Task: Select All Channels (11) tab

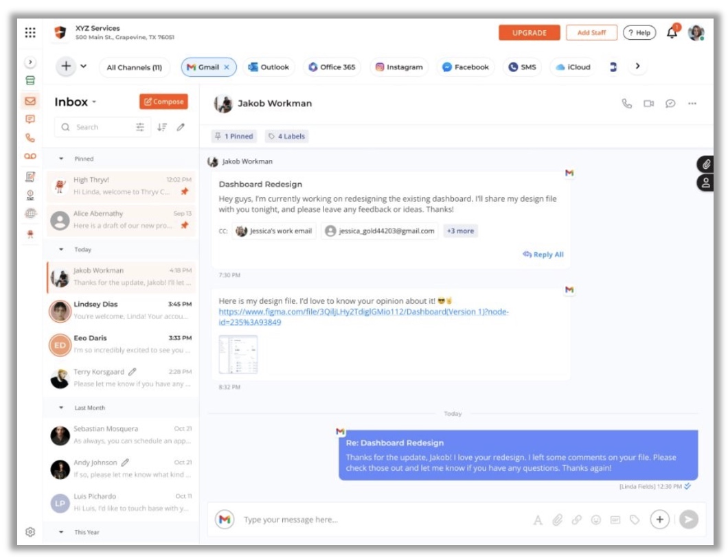Action: 135,67
